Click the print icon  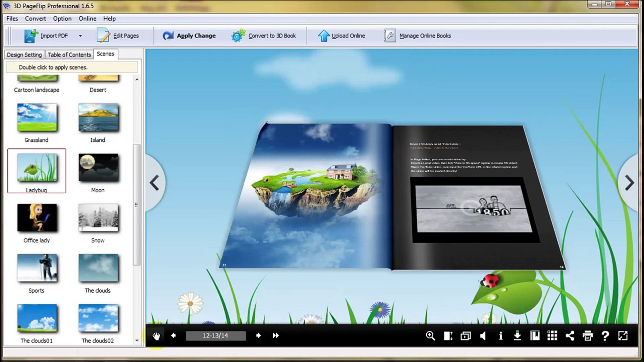tap(587, 336)
